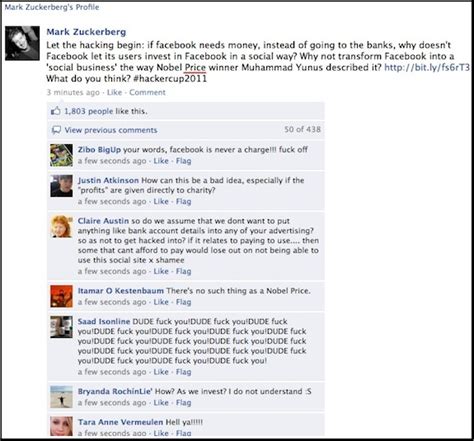This screenshot has height=441, width=474.
Task: Open the bit.ly link in the post
Action: (x=427, y=68)
